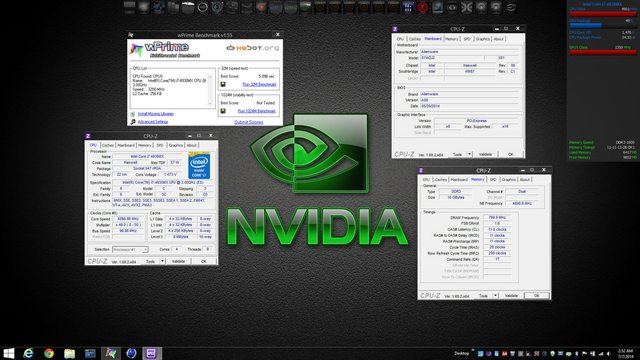Click the icon beside Advanced Settings

click(133, 122)
